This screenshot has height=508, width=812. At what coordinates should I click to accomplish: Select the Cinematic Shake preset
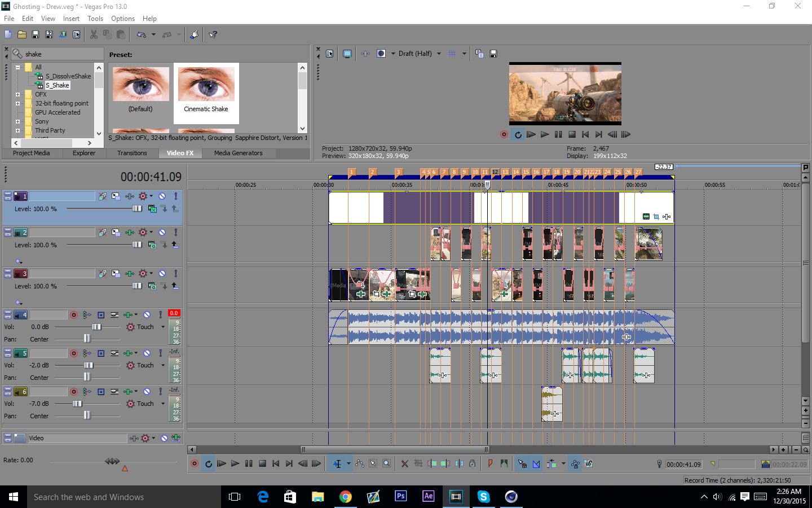[x=206, y=90]
